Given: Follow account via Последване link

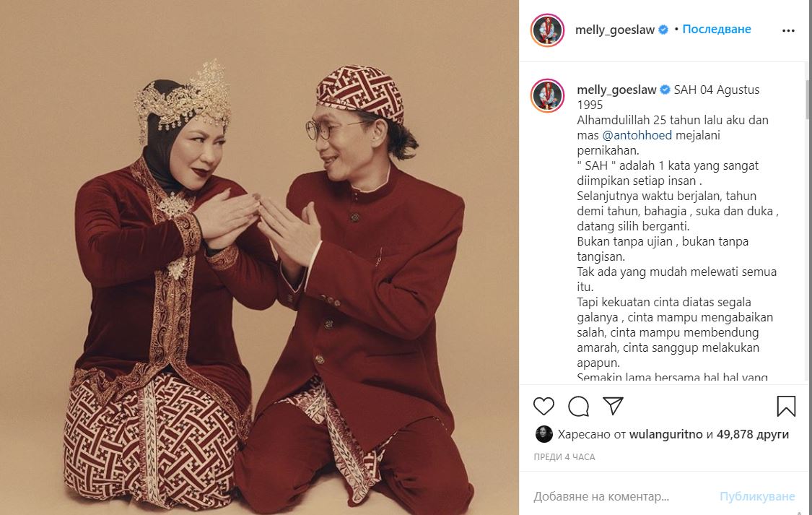Looking at the screenshot, I should pyautogui.click(x=717, y=30).
